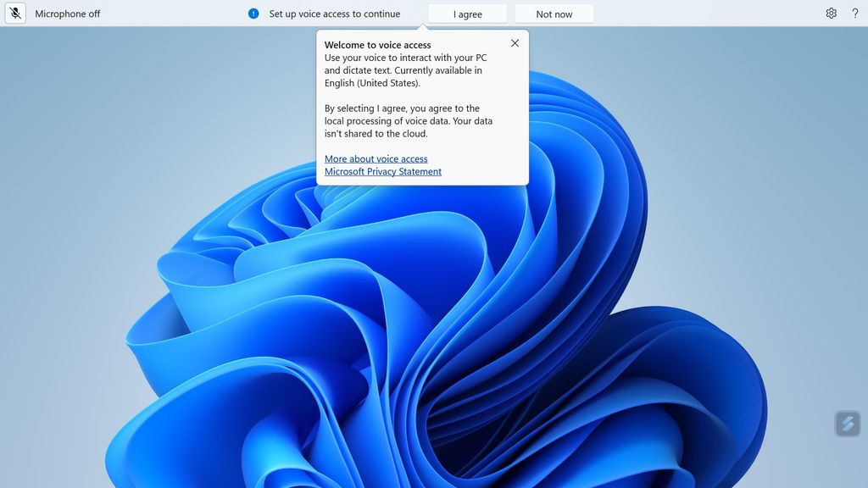Open the Microsoft Privacy Statement link
Viewport: 868px width, 488px height.
[382, 171]
